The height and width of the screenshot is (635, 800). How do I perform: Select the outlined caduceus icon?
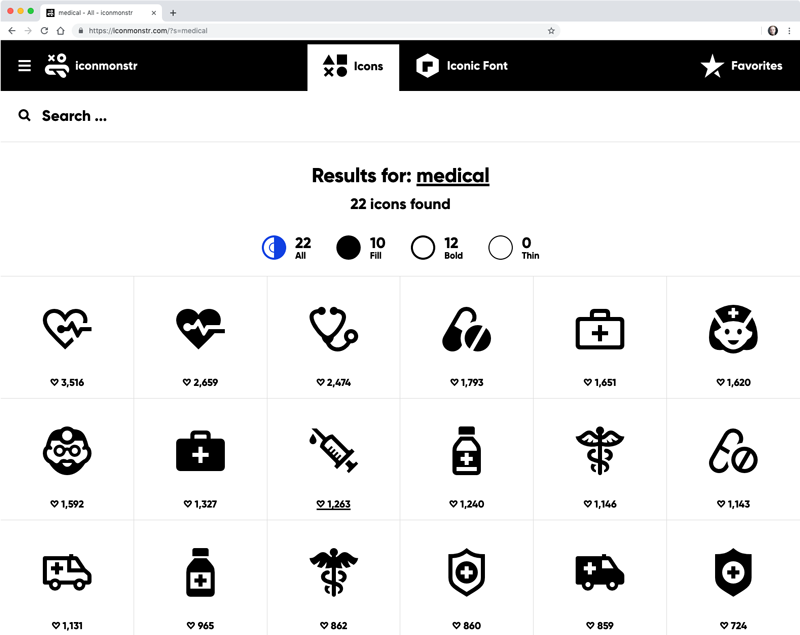coord(599,450)
